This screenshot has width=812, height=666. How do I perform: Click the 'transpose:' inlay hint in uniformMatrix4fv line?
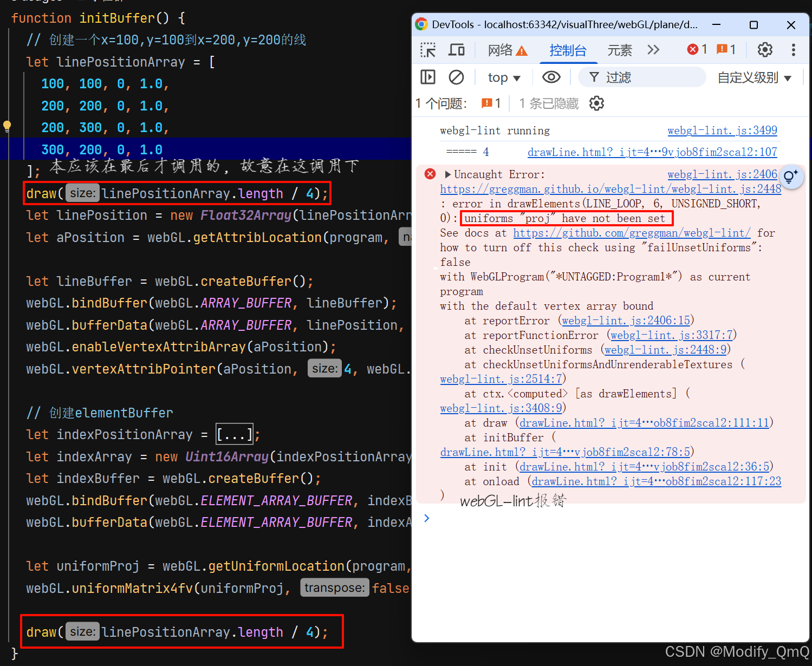(334, 588)
